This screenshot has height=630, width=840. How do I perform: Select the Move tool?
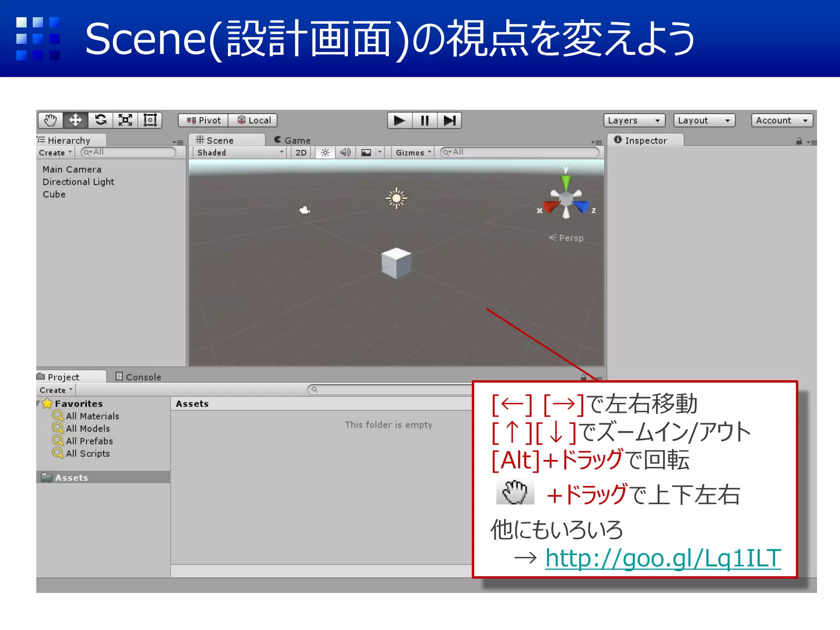75,121
